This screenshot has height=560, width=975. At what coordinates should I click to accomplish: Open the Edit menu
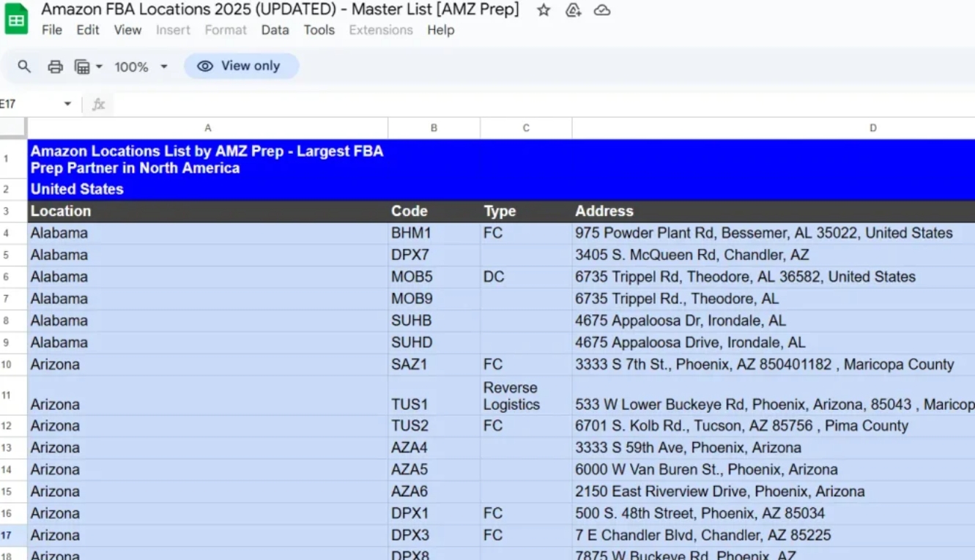88,30
